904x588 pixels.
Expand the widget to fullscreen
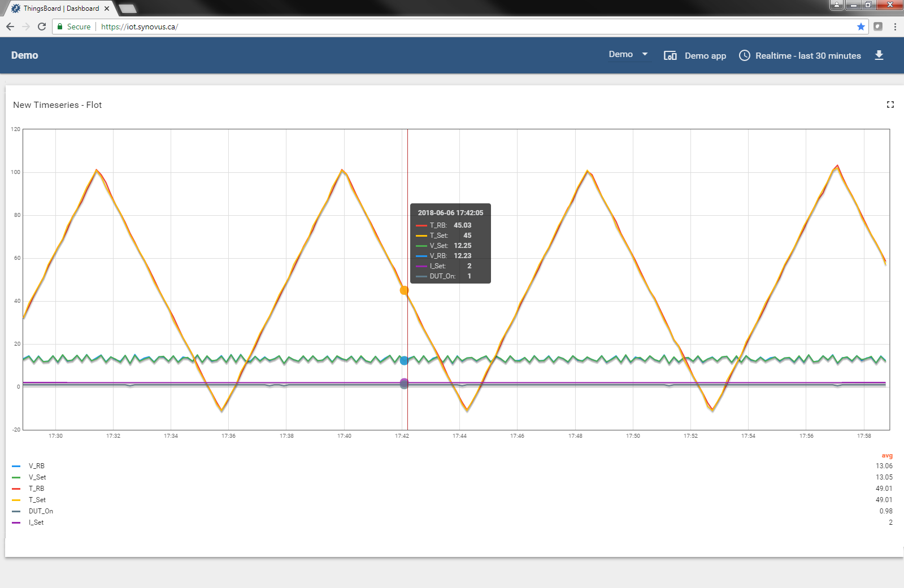(890, 104)
